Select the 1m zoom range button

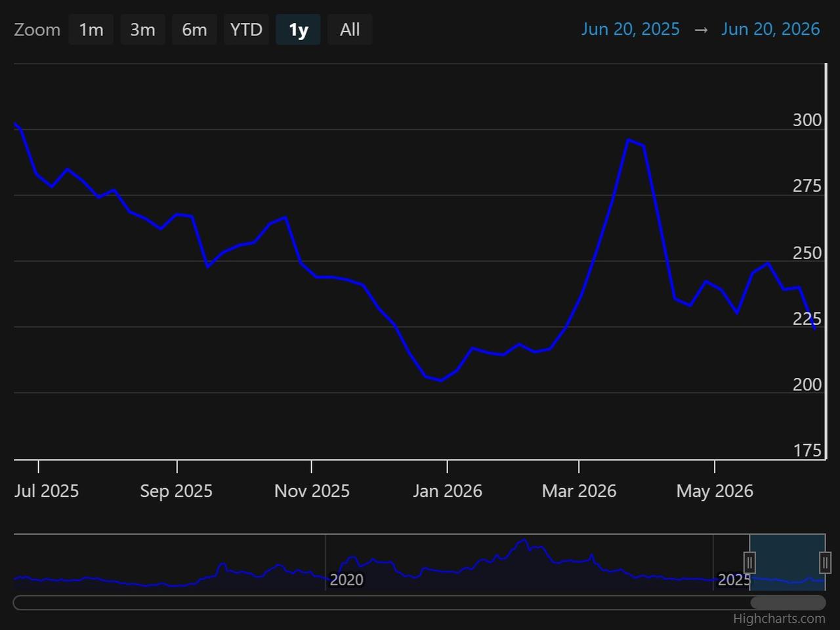pos(91,30)
